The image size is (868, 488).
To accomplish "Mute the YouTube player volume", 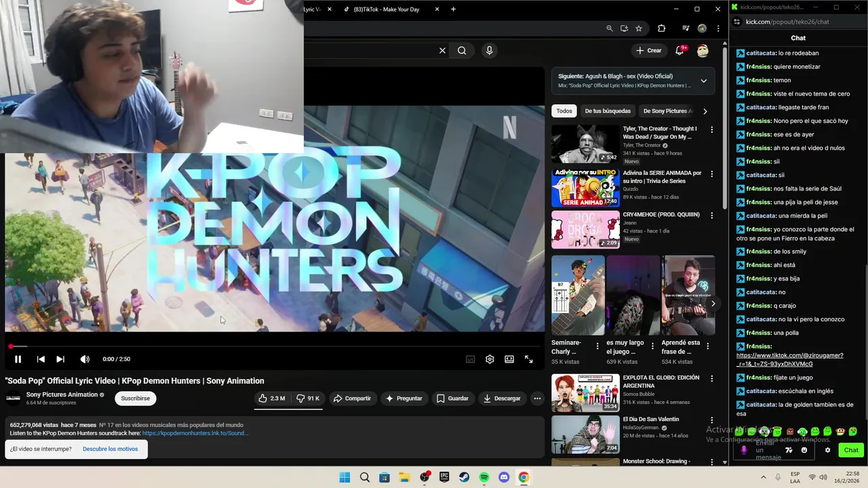I will (x=85, y=359).
